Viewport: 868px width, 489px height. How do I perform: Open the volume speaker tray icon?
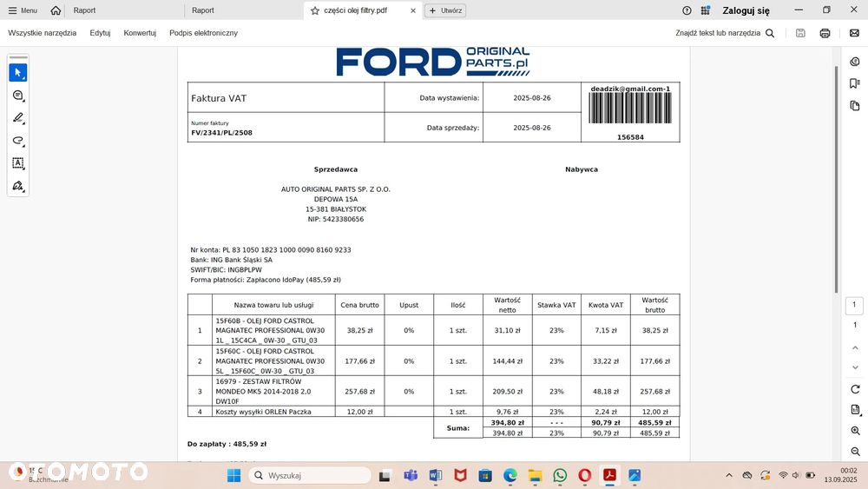click(796, 475)
